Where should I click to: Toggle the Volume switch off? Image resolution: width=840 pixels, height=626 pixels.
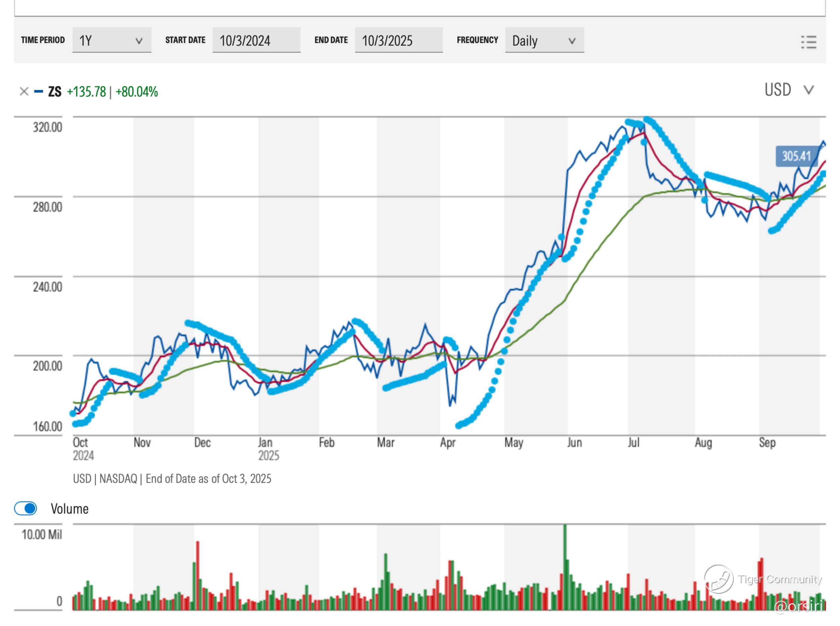(x=26, y=508)
